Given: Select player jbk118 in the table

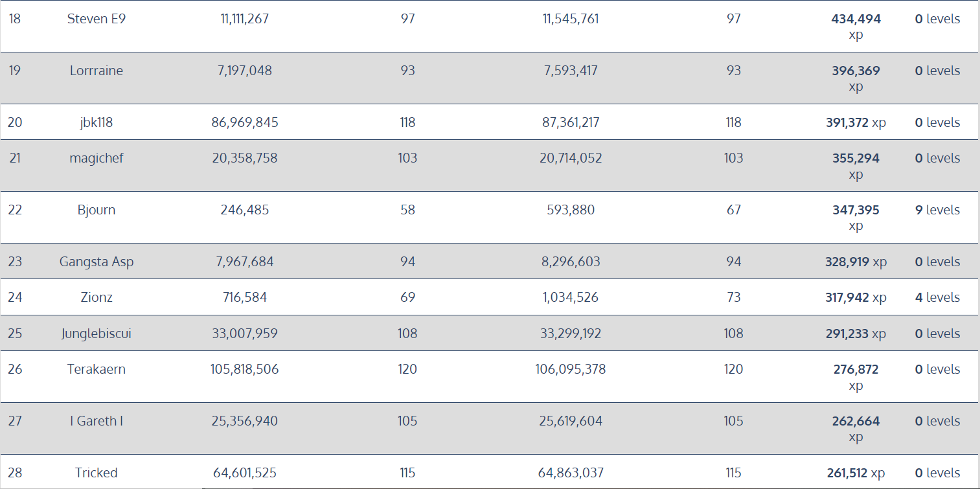Looking at the screenshot, I should click(97, 122).
